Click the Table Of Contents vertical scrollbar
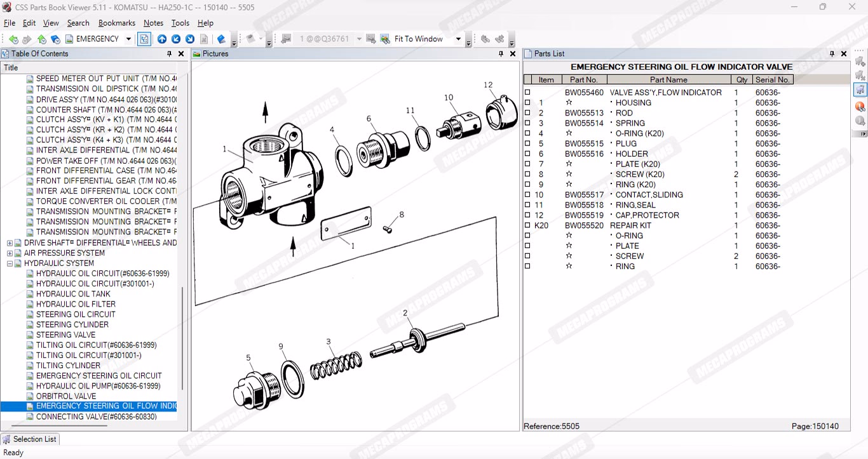The width and height of the screenshot is (868, 459). (182, 336)
